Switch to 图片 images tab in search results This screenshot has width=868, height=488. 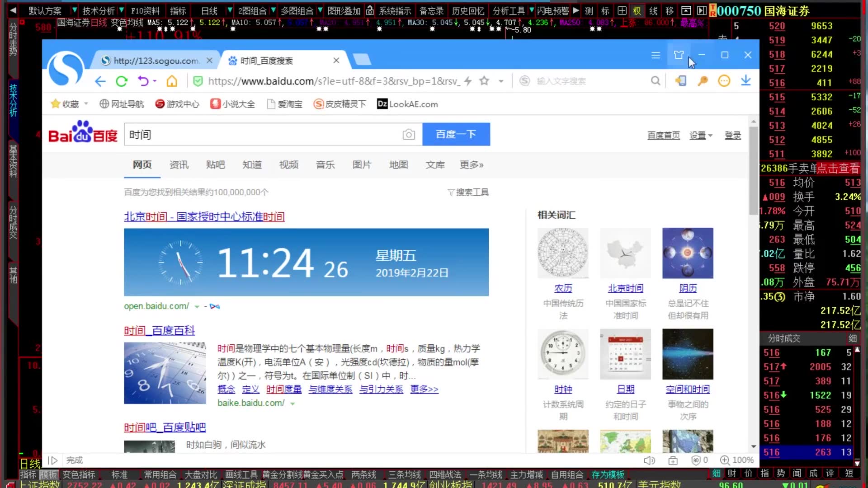click(362, 164)
